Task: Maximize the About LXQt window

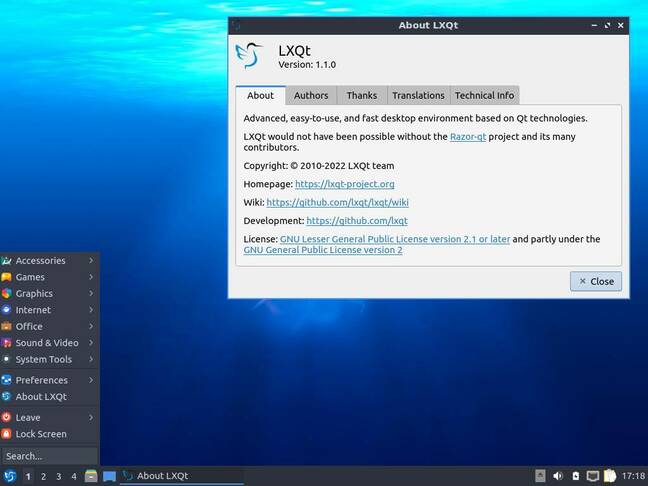Action: point(608,25)
